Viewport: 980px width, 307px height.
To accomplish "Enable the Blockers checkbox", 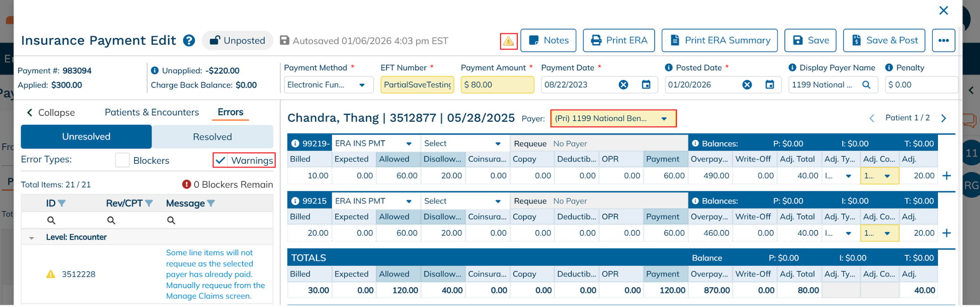I will click(122, 160).
